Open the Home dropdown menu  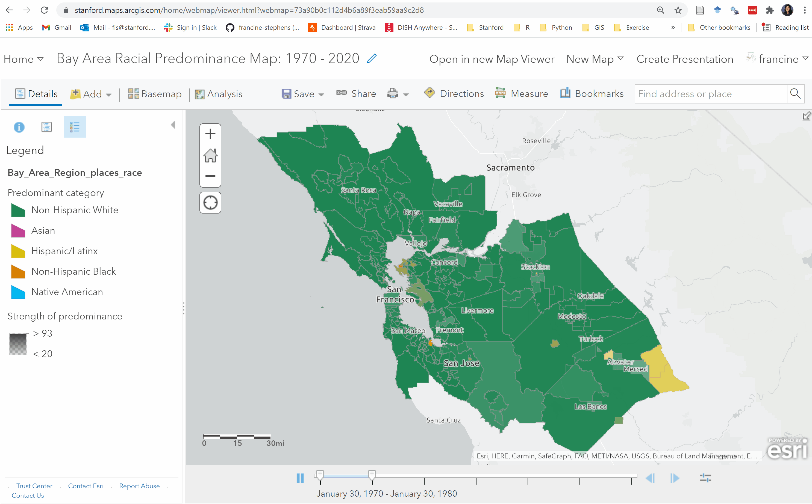23,59
